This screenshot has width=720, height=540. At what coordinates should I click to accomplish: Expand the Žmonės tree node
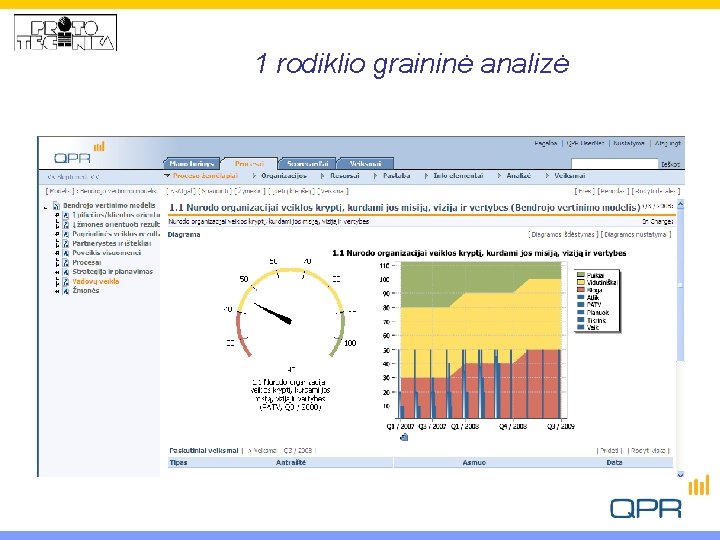click(57, 291)
